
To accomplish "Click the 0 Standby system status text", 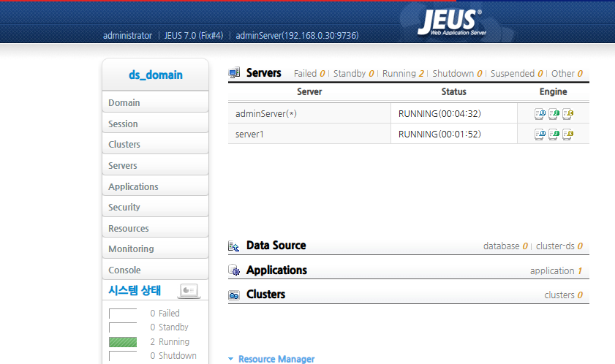I will [169, 327].
